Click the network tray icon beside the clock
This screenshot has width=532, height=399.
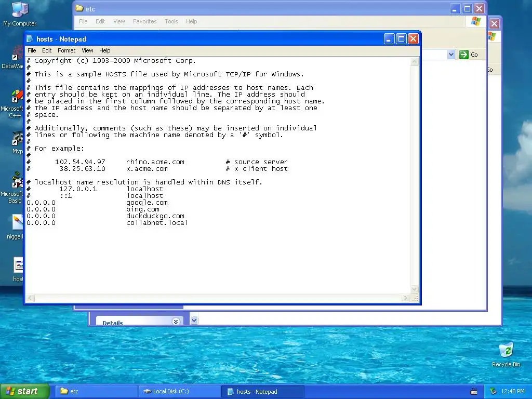coord(494,392)
